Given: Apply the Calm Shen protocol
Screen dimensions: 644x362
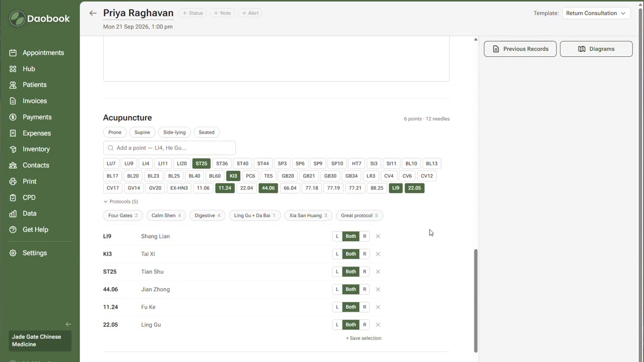Looking at the screenshot, I should point(166,216).
